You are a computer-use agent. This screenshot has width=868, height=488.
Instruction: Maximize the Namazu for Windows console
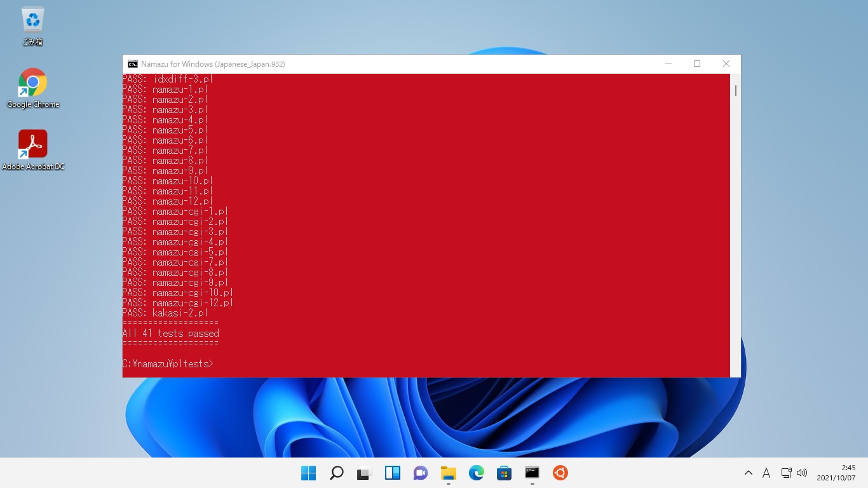click(x=697, y=64)
